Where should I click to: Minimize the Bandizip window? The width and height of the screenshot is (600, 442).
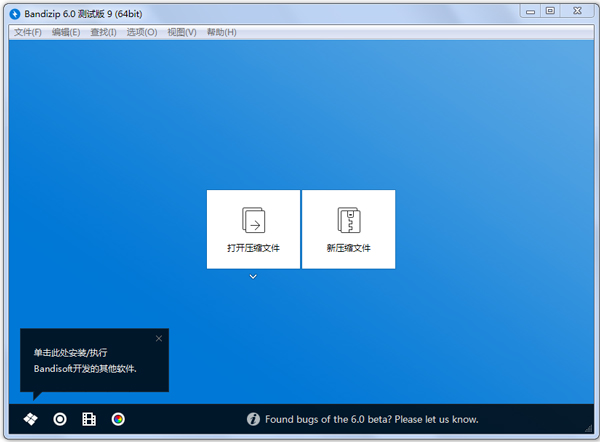(530, 11)
